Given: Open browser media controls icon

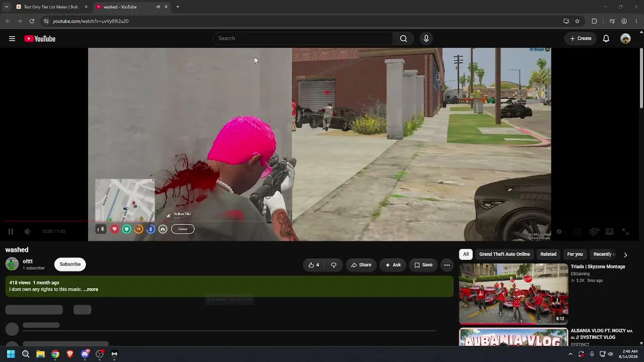Looking at the screenshot, I should (612, 21).
